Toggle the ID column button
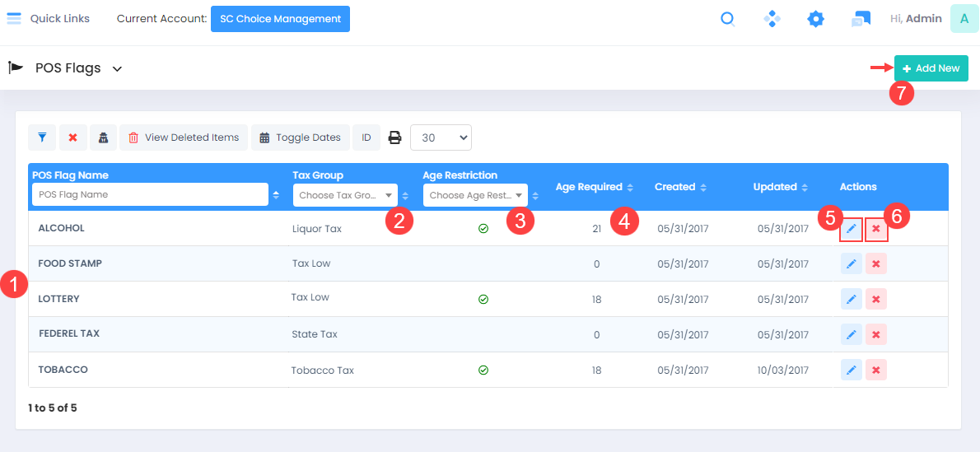This screenshot has width=980, height=452. click(x=366, y=137)
